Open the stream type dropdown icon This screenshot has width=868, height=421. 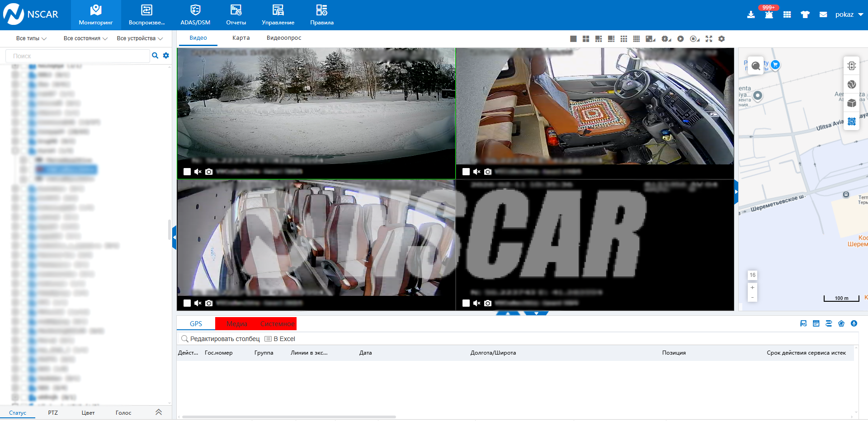tap(666, 39)
